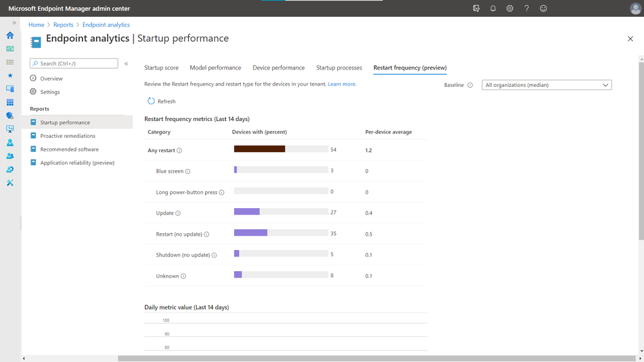Viewport: 644px width, 362px height.
Task: Click the horizontal scrollbar thumb
Action: pyautogui.click(x=376, y=358)
